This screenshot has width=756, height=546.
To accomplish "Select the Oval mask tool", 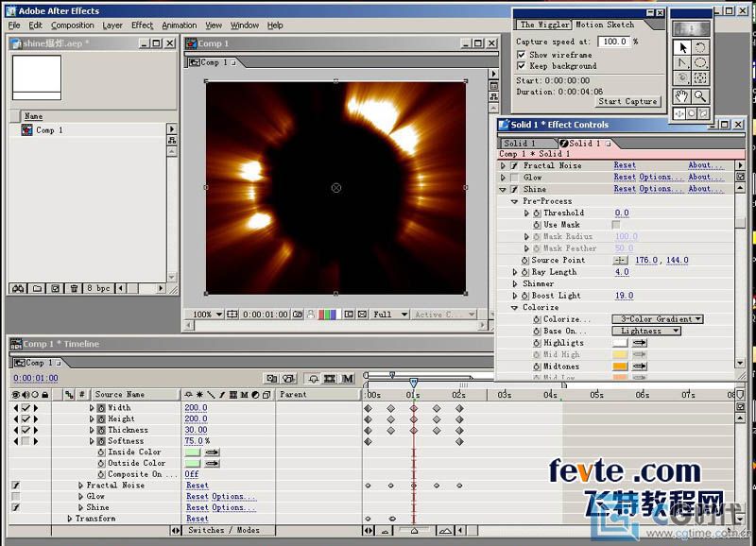I will coord(700,62).
